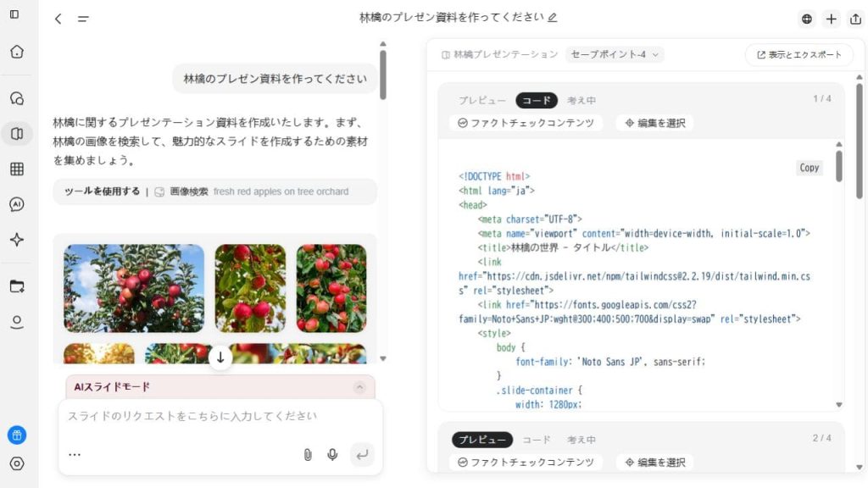Image resolution: width=868 pixels, height=488 pixels.
Task: Open the Home icon in sidebar
Action: (17, 52)
